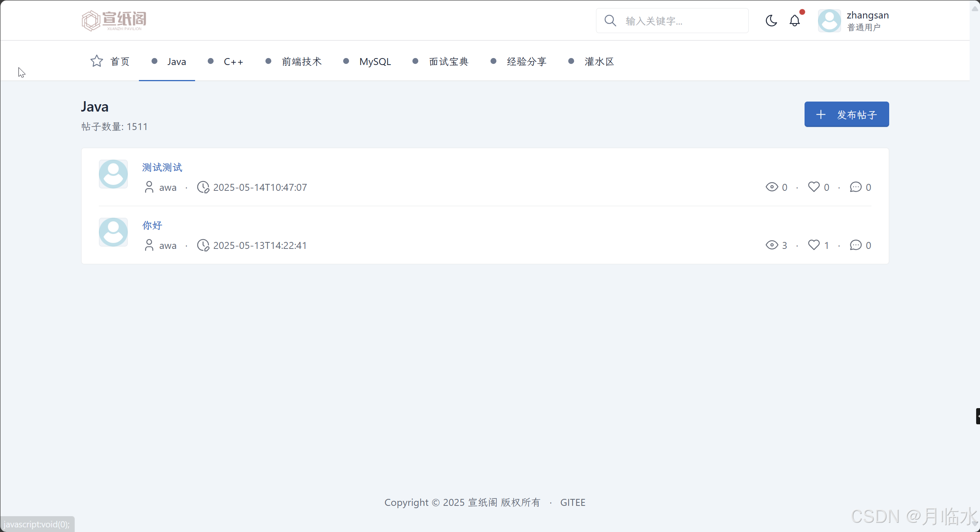
Task: Click the star icon beside 首页
Action: 97,61
